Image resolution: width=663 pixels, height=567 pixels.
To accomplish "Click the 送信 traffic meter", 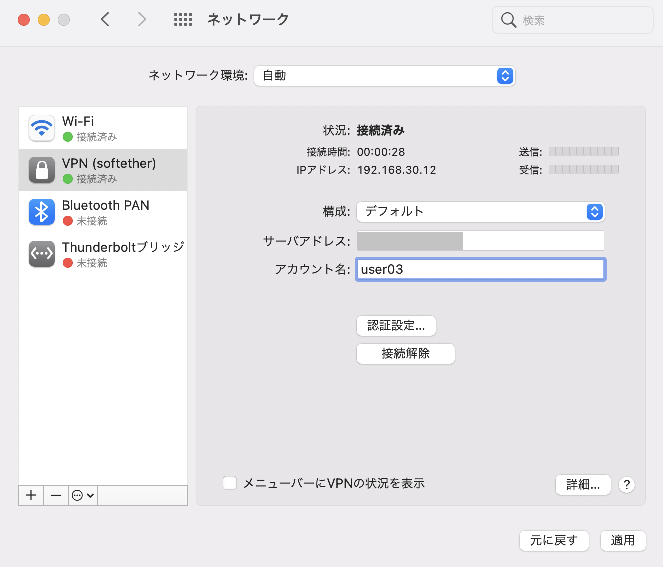I will tap(584, 151).
